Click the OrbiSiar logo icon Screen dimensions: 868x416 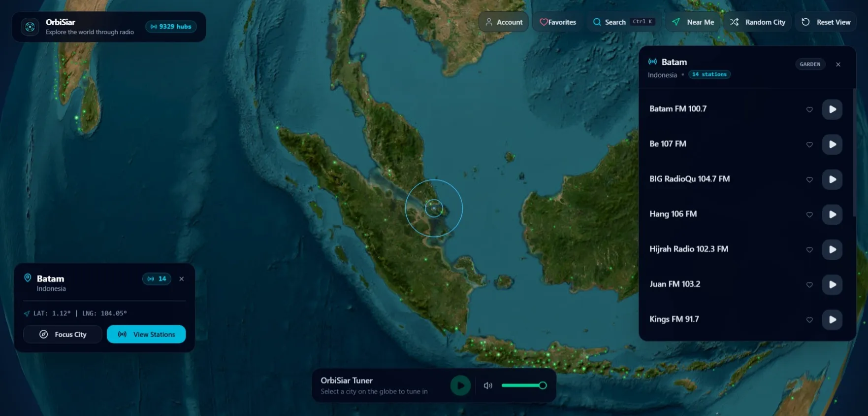pyautogui.click(x=30, y=27)
